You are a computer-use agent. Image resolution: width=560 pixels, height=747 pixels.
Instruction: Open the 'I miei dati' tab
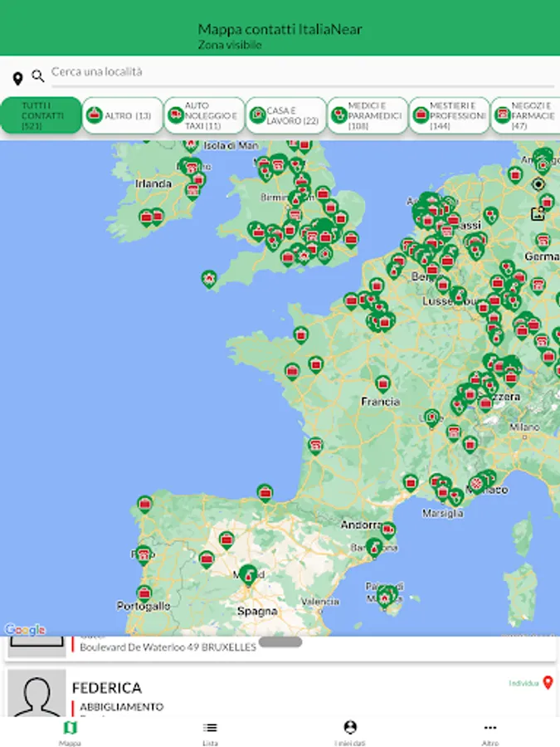coord(350,733)
